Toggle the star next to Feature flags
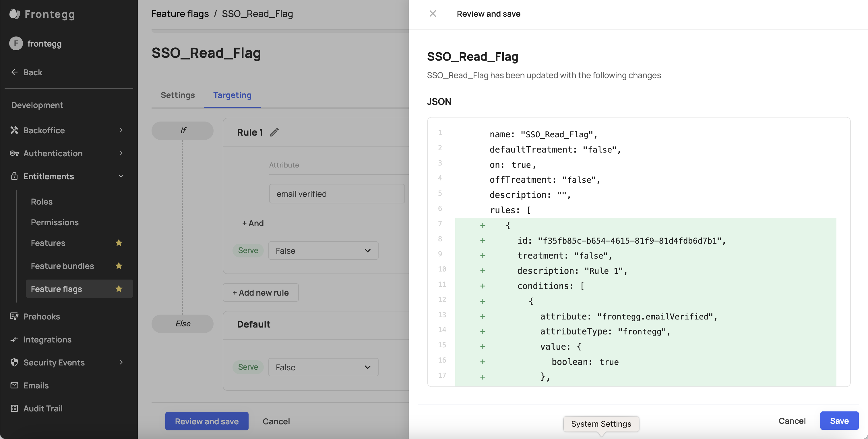This screenshot has width=868, height=439. click(119, 289)
